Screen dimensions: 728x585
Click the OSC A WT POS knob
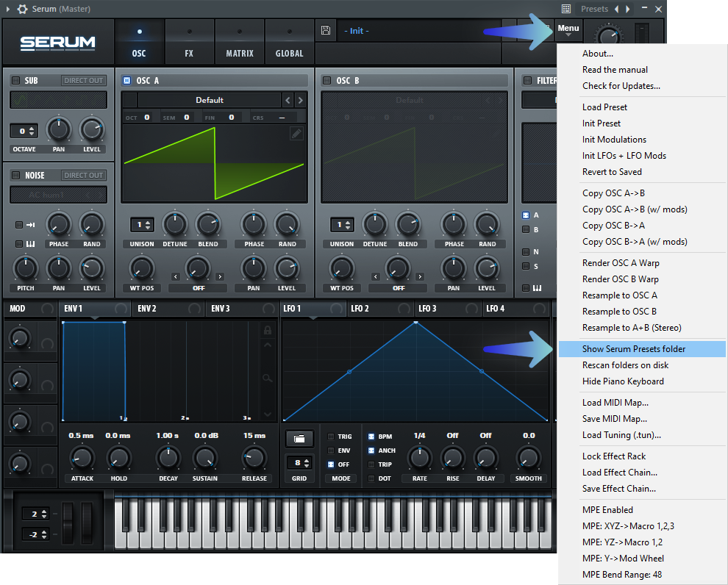tap(142, 268)
